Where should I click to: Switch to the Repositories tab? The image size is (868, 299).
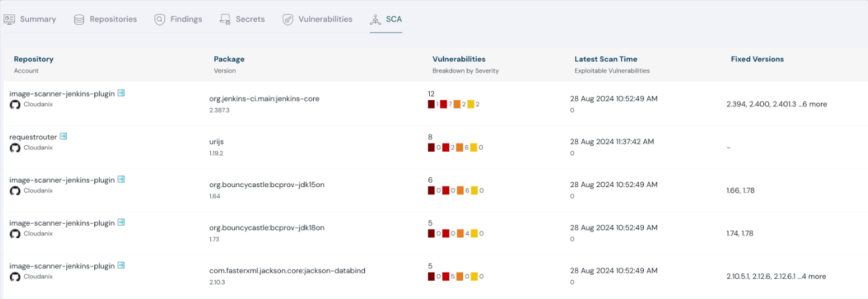(105, 20)
